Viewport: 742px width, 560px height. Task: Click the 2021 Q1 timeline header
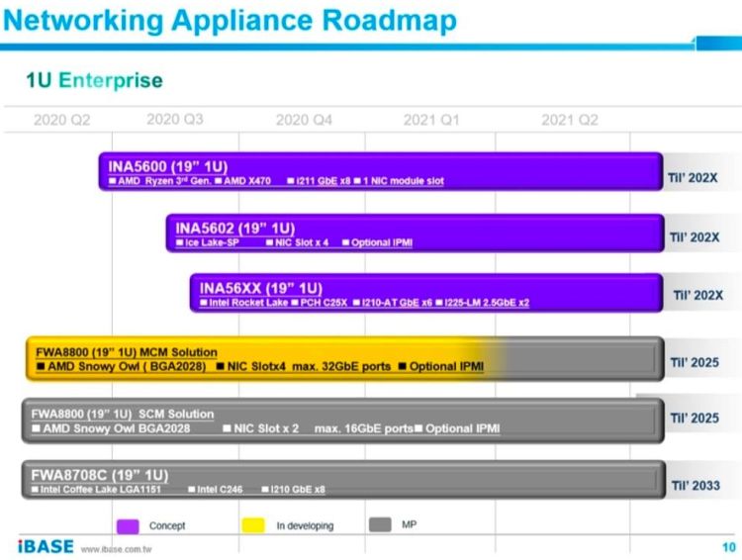(x=431, y=120)
